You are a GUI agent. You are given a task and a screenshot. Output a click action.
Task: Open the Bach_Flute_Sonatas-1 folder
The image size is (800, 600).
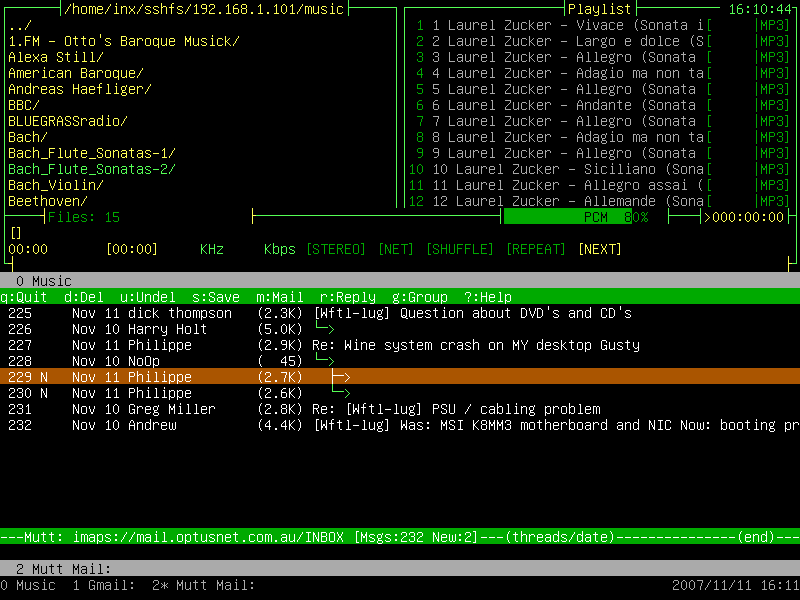(92, 153)
